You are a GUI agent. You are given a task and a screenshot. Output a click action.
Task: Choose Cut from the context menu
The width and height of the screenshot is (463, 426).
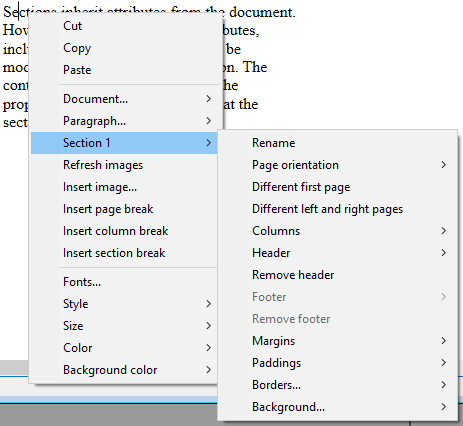124,26
